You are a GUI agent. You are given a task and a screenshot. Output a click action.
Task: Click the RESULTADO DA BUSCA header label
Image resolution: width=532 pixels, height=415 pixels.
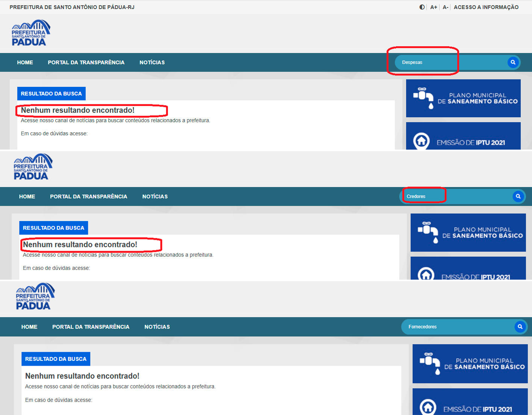[x=51, y=93]
